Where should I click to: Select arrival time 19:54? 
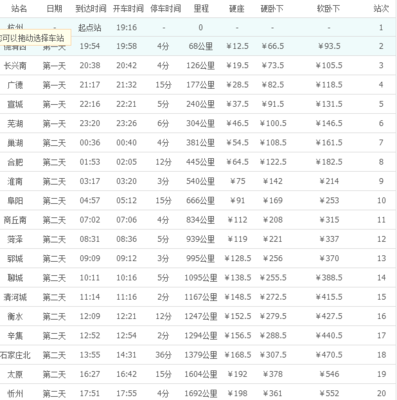tap(90, 46)
